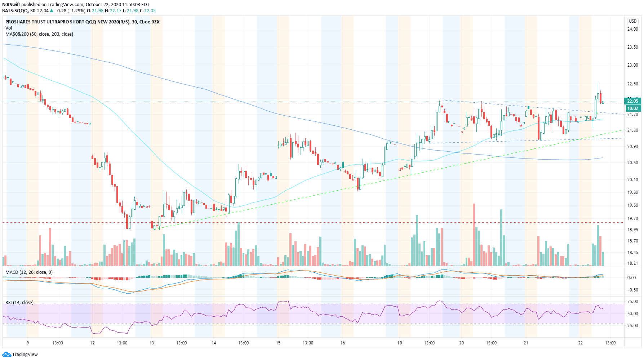Click the TradingView cloud logo icon
644x361 pixels.
[7, 355]
